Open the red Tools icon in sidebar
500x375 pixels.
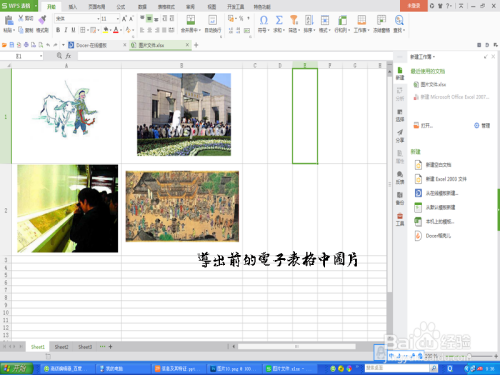(x=400, y=216)
